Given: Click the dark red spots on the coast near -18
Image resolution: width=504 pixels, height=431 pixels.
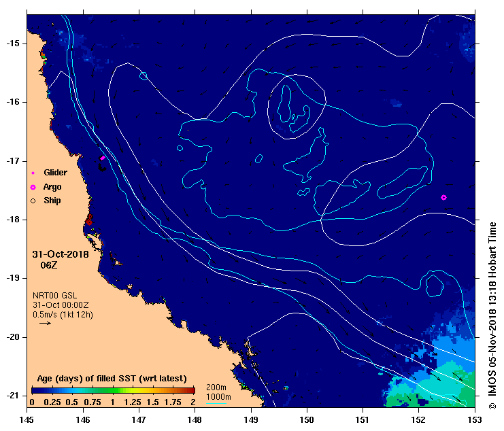Looking at the screenshot, I should [89, 220].
